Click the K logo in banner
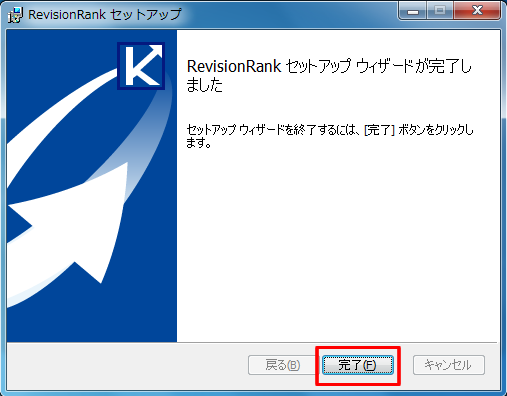Image resolution: width=507 pixels, height=396 pixels. [141, 66]
